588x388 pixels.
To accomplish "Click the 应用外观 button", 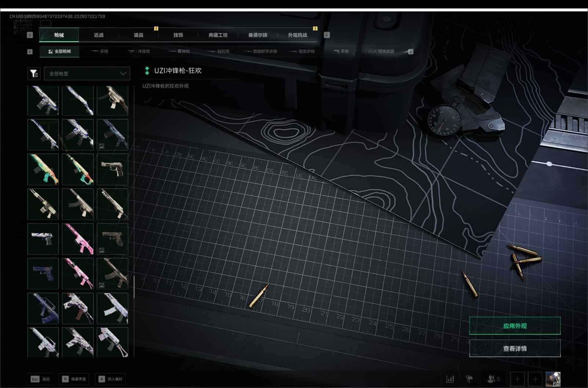I will [x=515, y=326].
